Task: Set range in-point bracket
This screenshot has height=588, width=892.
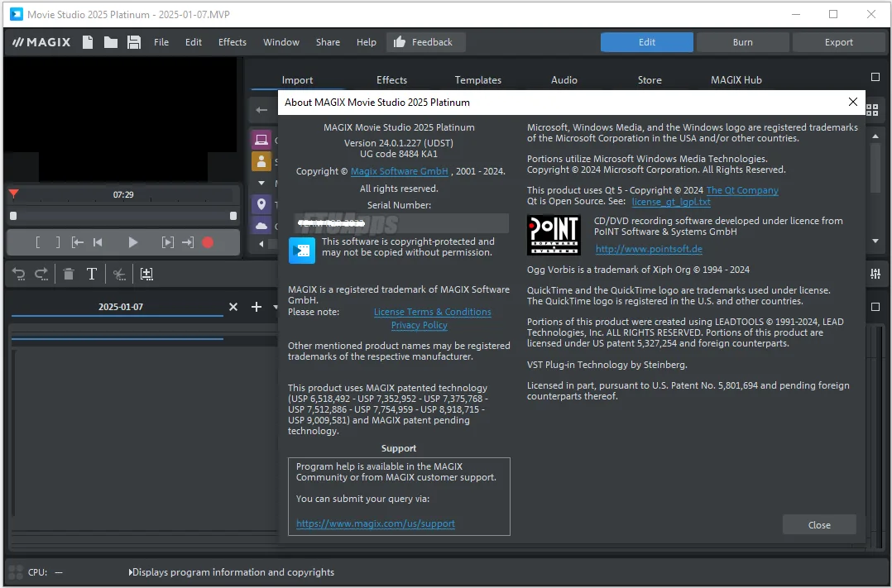Action: (37, 243)
